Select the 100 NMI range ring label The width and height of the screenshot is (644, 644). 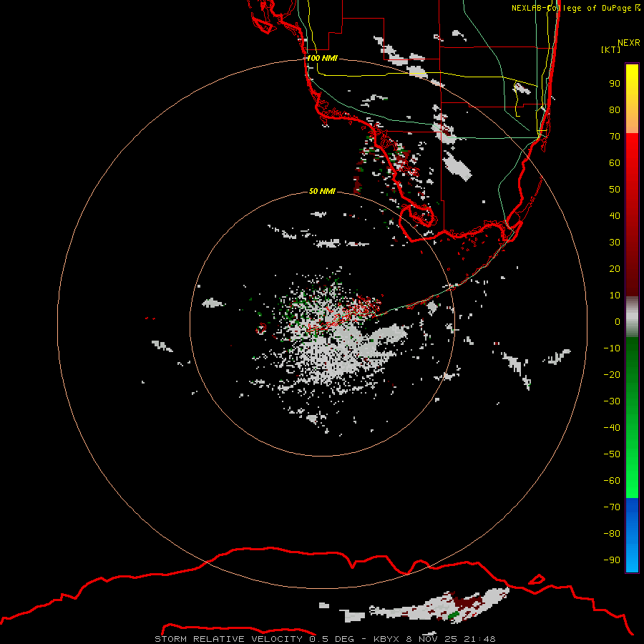pos(322,58)
